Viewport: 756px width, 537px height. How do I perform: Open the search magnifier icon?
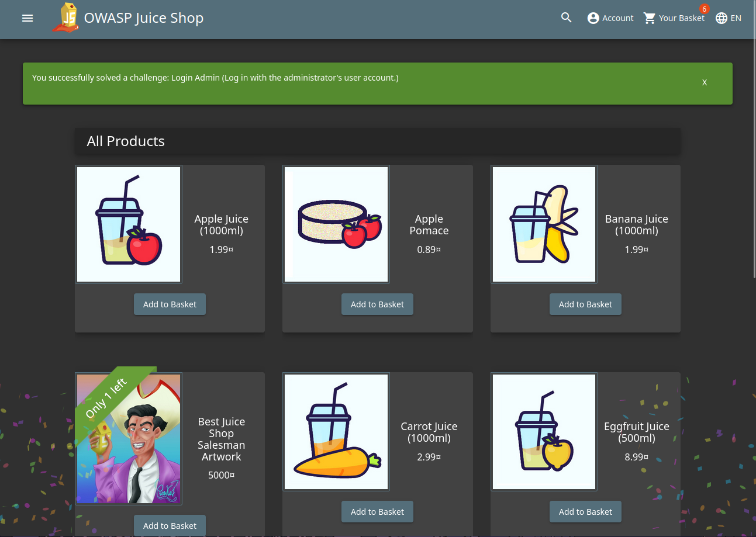click(566, 18)
